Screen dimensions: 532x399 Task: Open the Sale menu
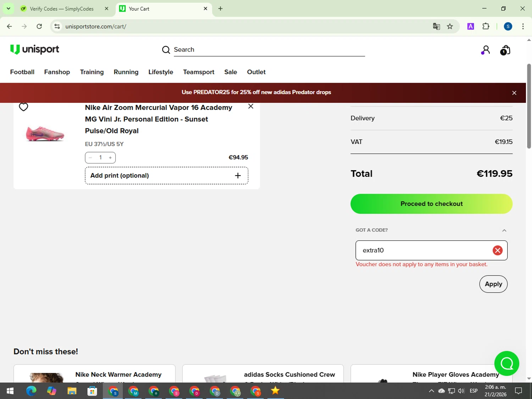231,72
